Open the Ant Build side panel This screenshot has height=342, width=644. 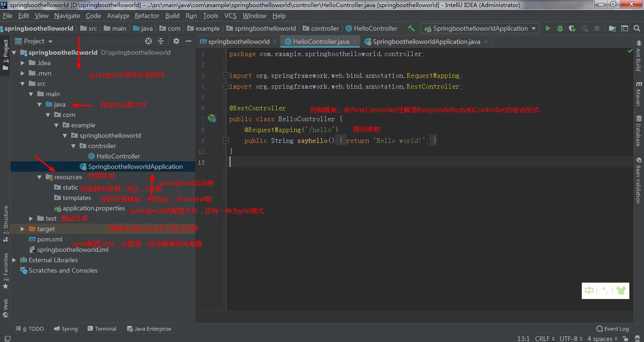tap(639, 56)
